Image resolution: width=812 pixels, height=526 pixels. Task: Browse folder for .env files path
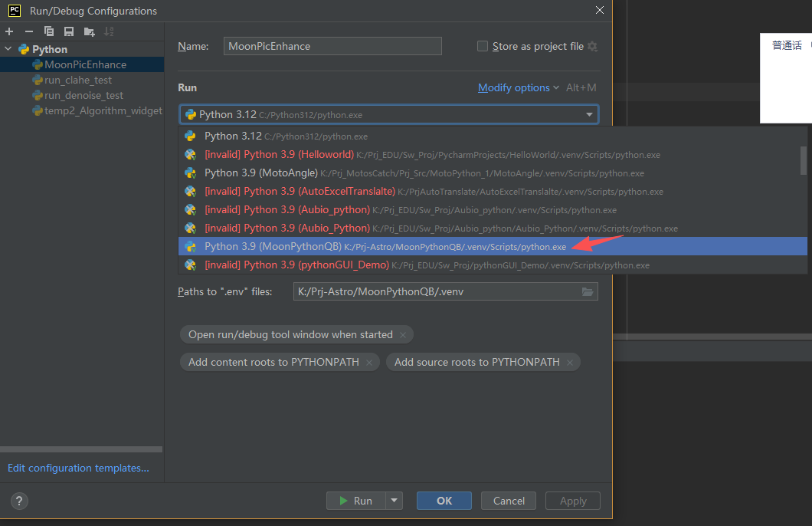pos(588,292)
